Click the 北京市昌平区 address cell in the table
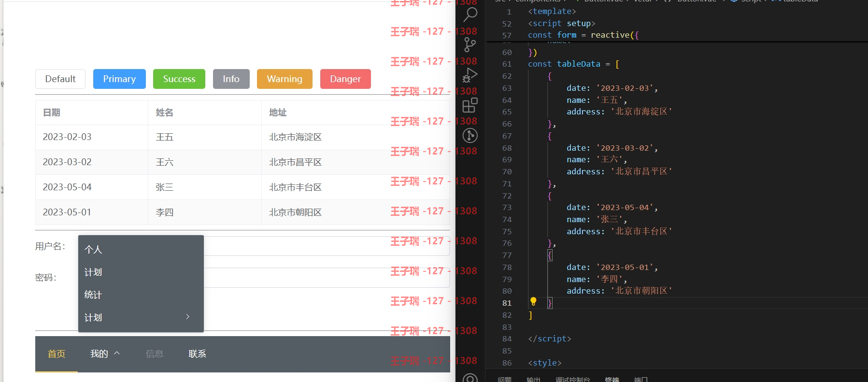 coord(356,162)
